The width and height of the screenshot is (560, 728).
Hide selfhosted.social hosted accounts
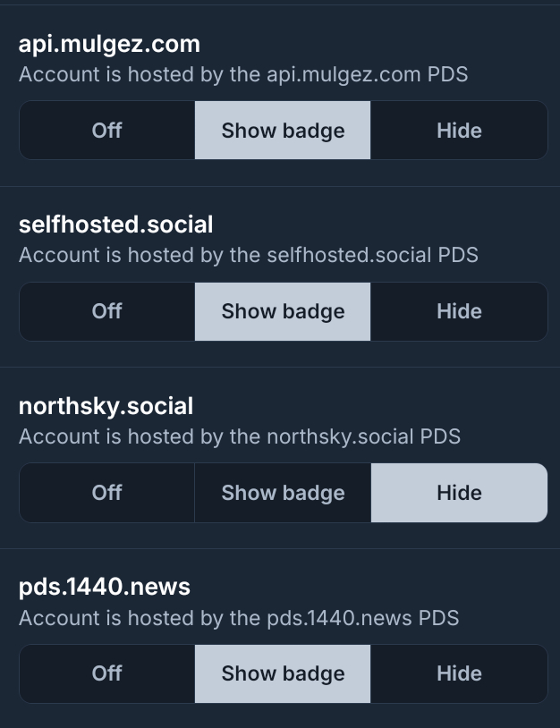coord(459,311)
